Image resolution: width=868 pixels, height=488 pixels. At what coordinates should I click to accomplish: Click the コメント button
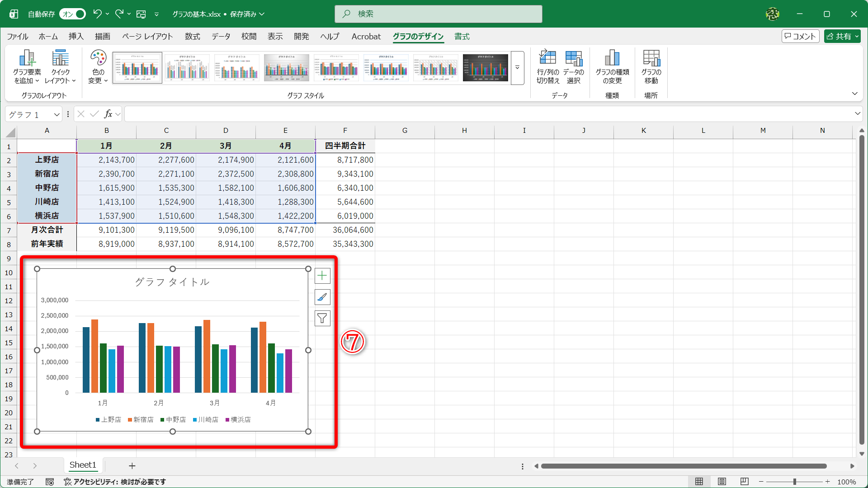pos(800,37)
